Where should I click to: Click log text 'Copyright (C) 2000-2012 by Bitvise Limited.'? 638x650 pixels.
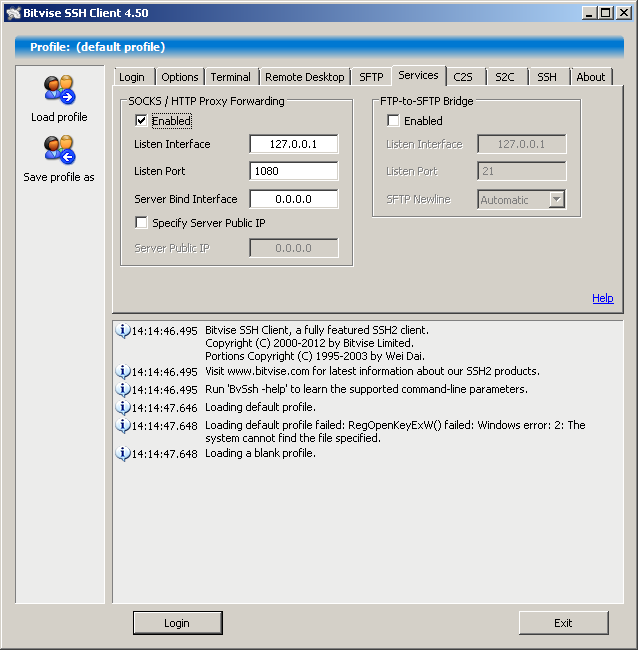tap(309, 343)
